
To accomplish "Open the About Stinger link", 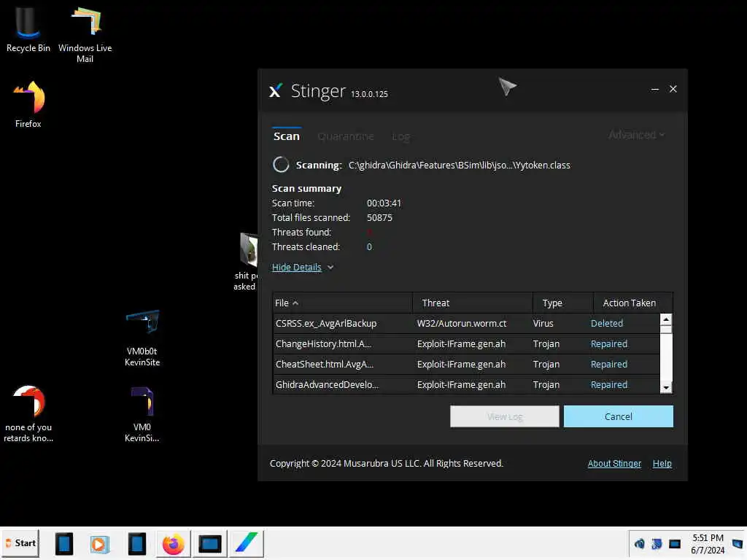I will [x=614, y=463].
